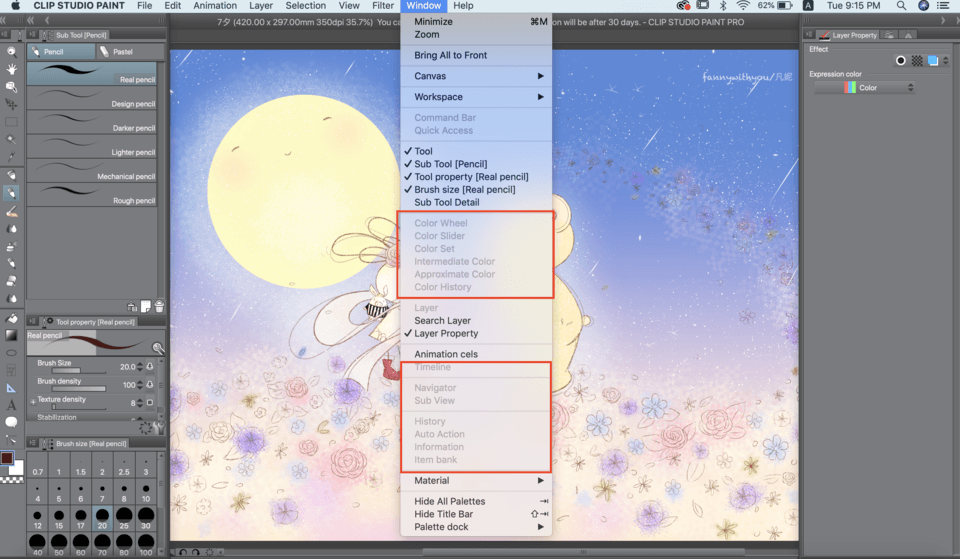
Task: Open the Expression color dropdown
Action: pyautogui.click(x=865, y=88)
